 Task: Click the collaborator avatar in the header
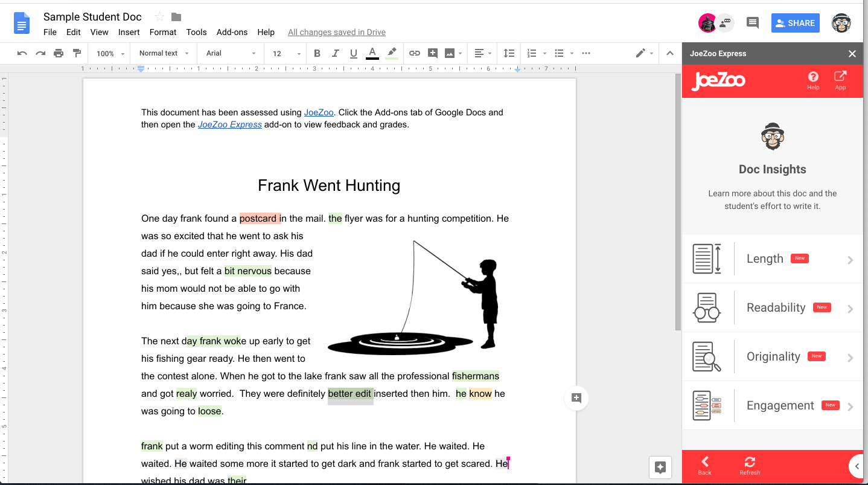point(707,23)
